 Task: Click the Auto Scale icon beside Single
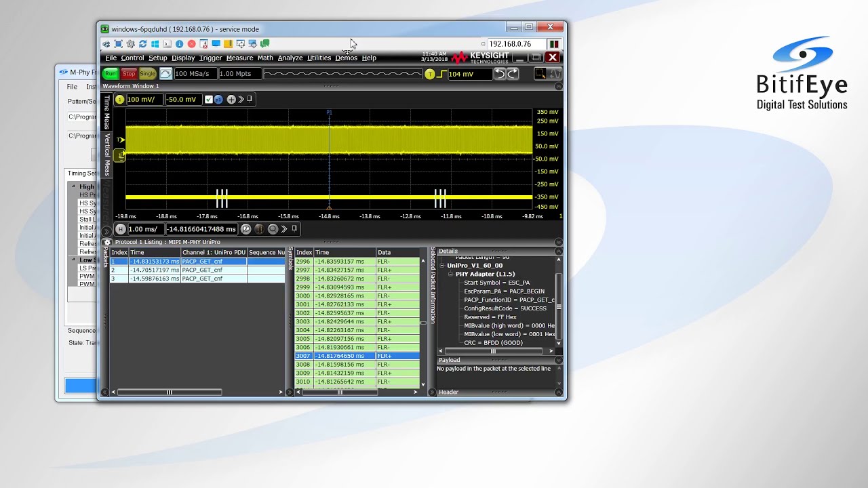(165, 74)
